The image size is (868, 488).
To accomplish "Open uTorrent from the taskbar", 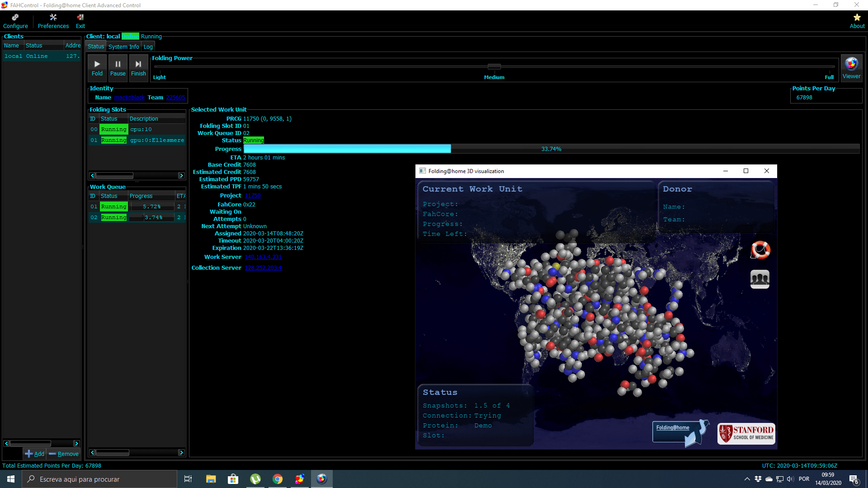I will pyautogui.click(x=255, y=479).
